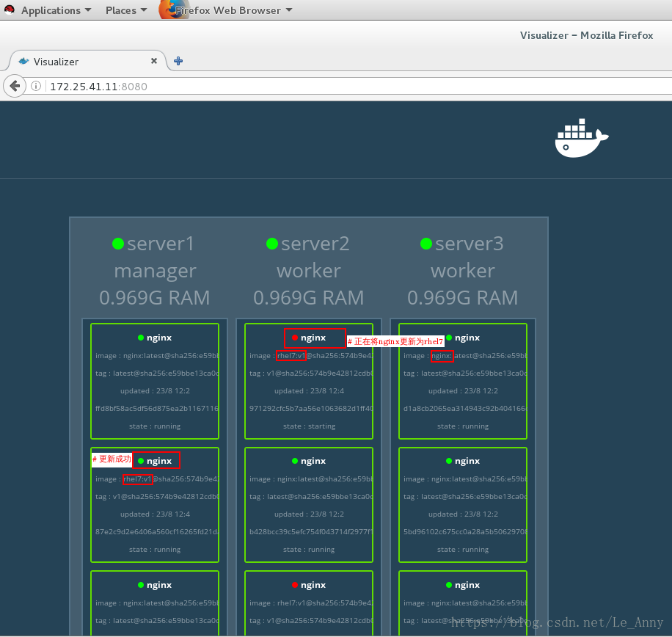Click the green dot on server1's rhel7:v1 nginx container
The image size is (672, 637).
(141, 462)
